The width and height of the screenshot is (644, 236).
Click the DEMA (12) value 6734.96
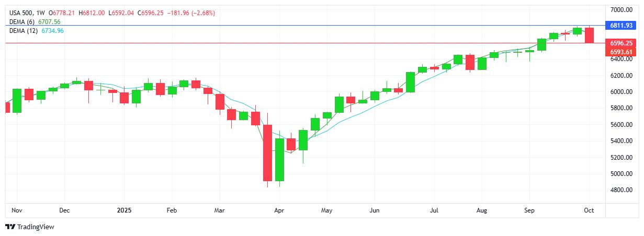52,31
